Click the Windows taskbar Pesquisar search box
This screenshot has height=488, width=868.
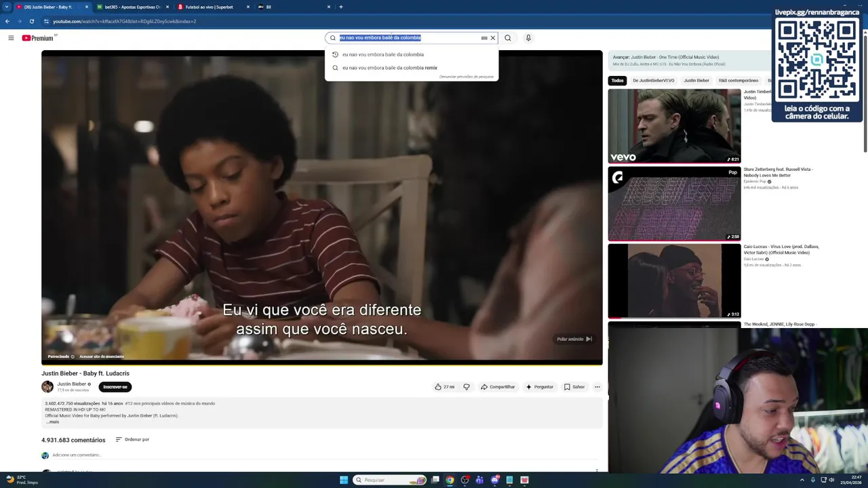click(389, 480)
